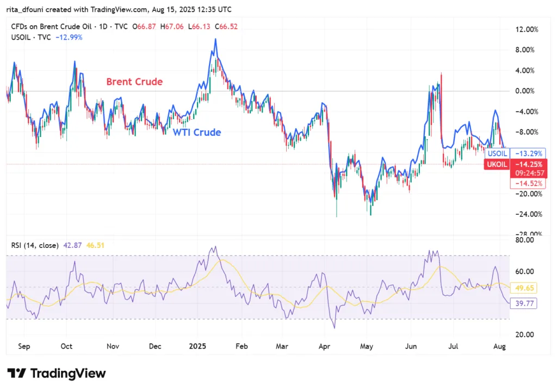Click the yellow 49.65 RSI value tag

(523, 288)
